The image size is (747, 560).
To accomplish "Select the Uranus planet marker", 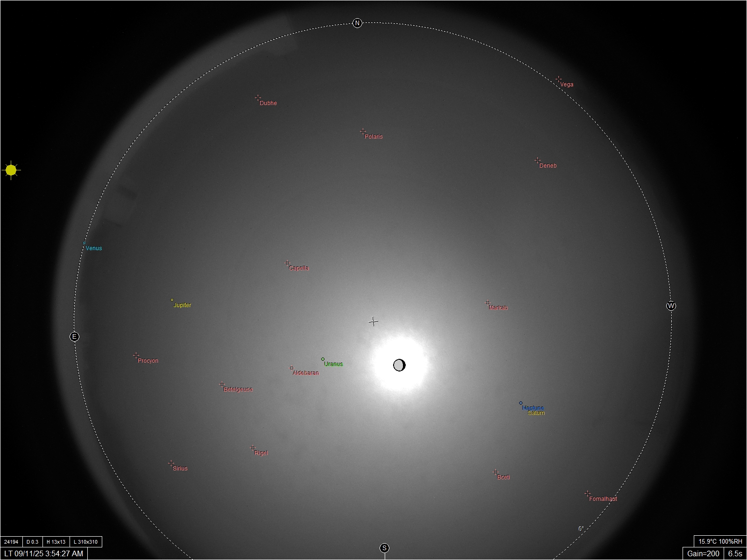I will pyautogui.click(x=323, y=359).
